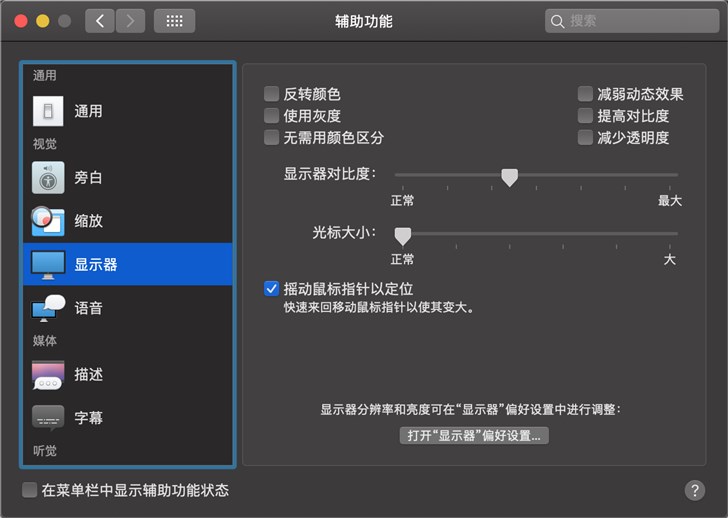
Task: Click the 通用 switch icon in sidebar
Action: click(48, 111)
